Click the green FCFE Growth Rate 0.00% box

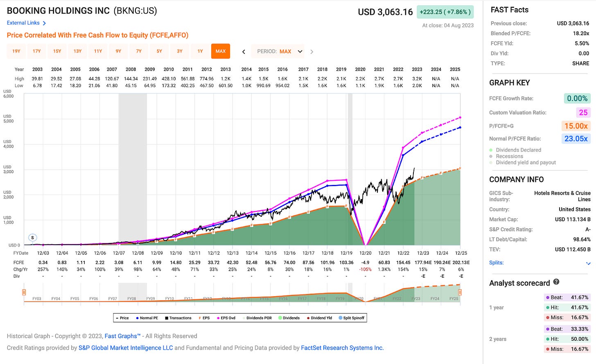577,99
